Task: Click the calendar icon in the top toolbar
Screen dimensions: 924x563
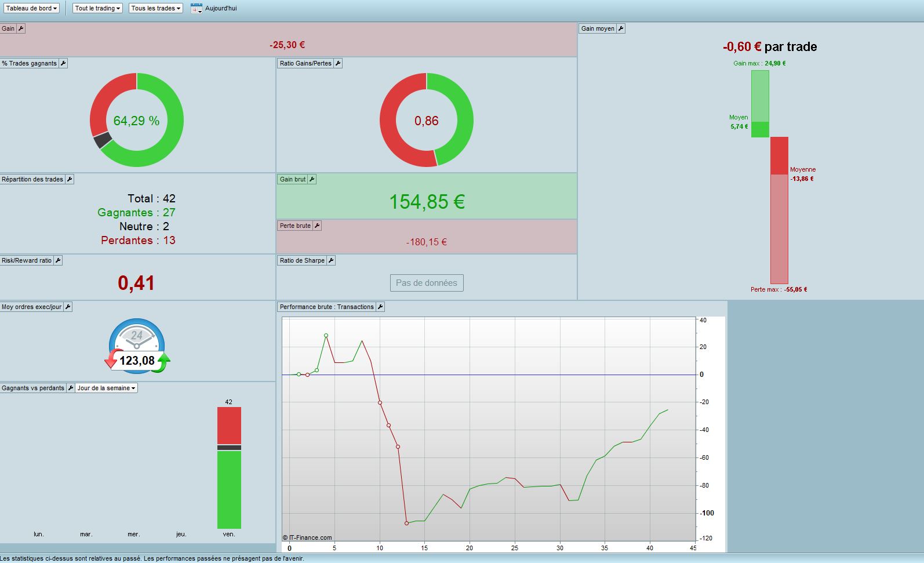Action: point(197,8)
